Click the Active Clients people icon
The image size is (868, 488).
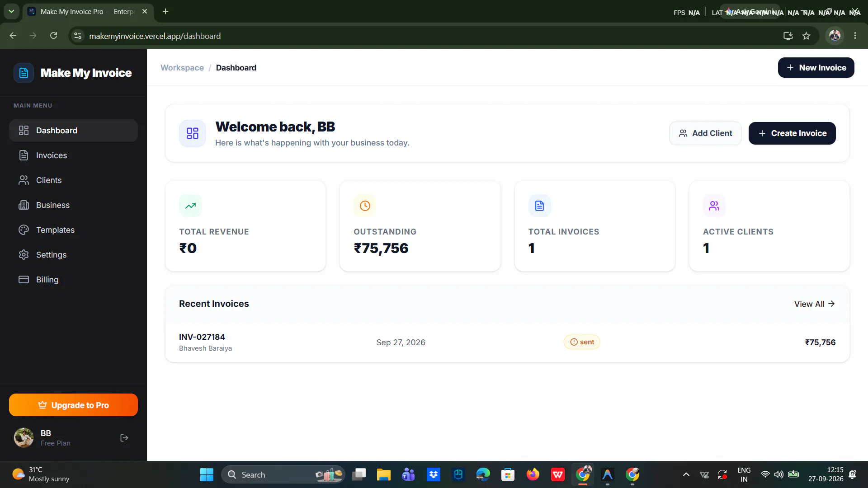click(x=714, y=206)
